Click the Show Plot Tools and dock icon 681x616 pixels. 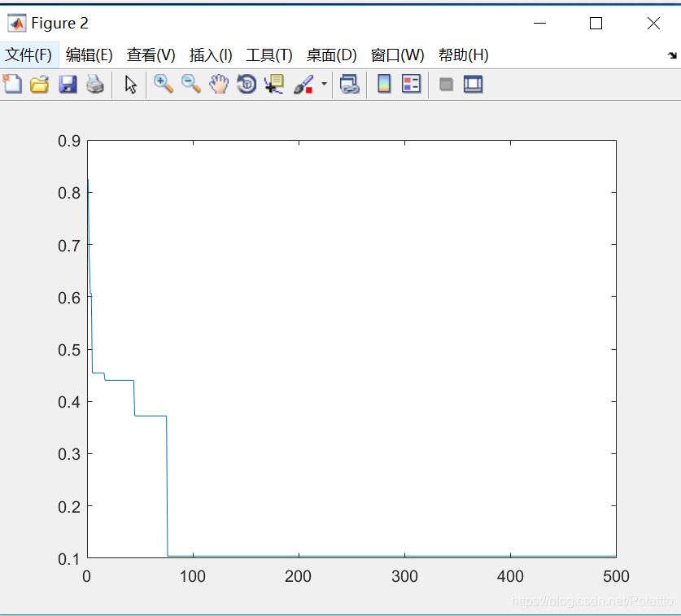click(x=473, y=84)
